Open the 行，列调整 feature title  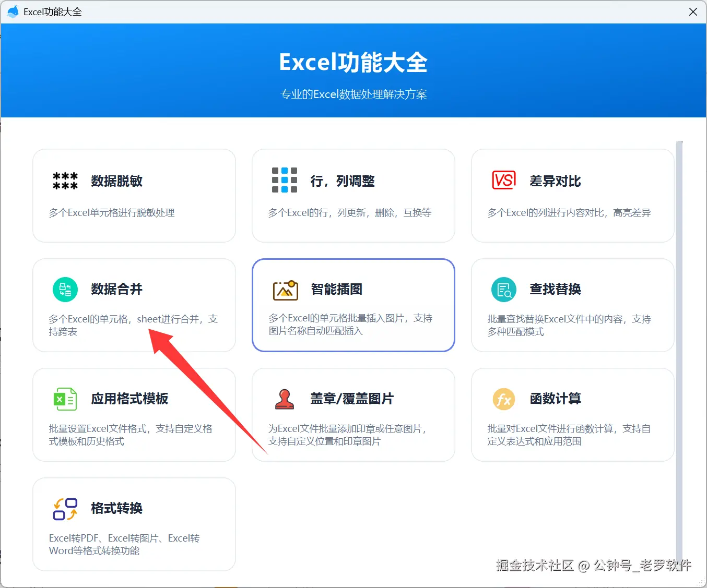pos(343,181)
